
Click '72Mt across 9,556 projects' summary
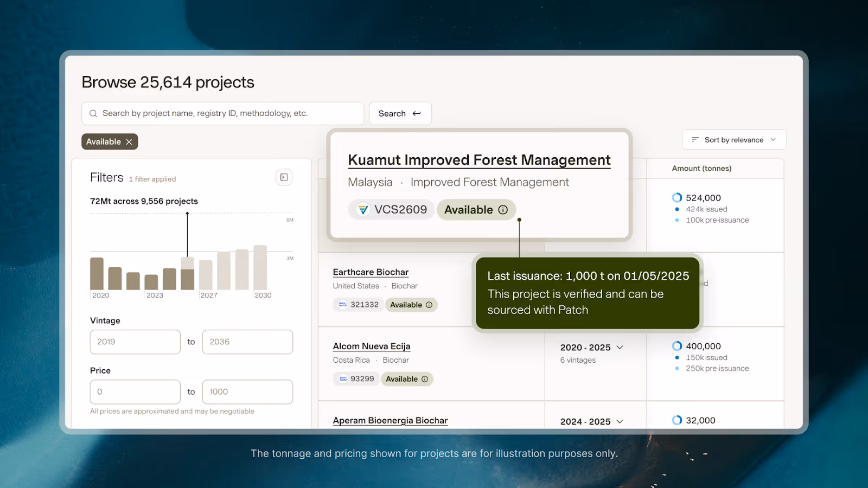pyautogui.click(x=144, y=201)
